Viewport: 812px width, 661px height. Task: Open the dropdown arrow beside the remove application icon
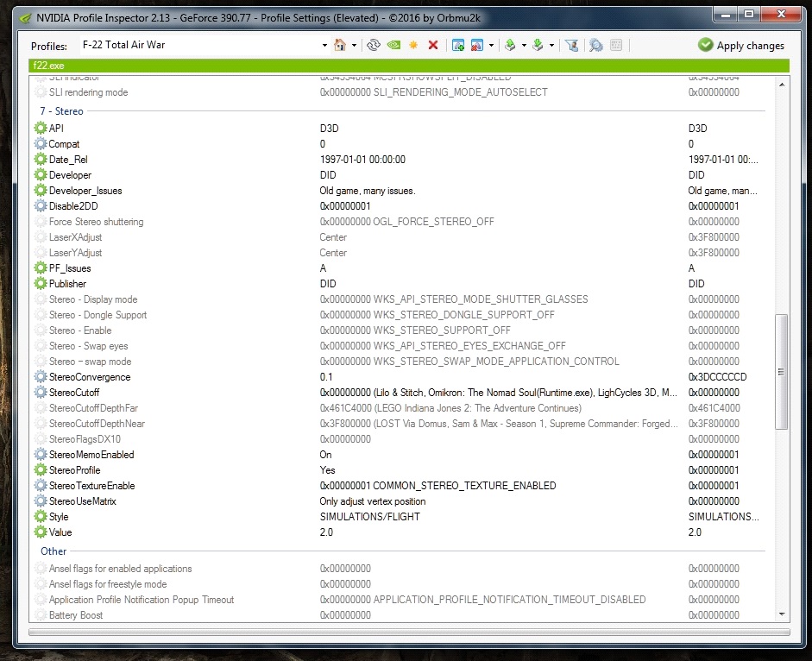(491, 46)
